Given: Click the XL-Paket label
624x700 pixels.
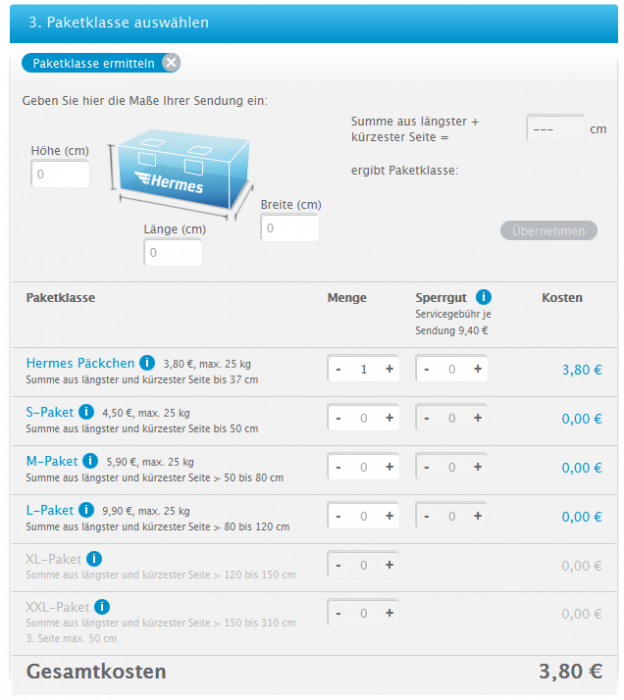Looking at the screenshot, I should coord(54,559).
